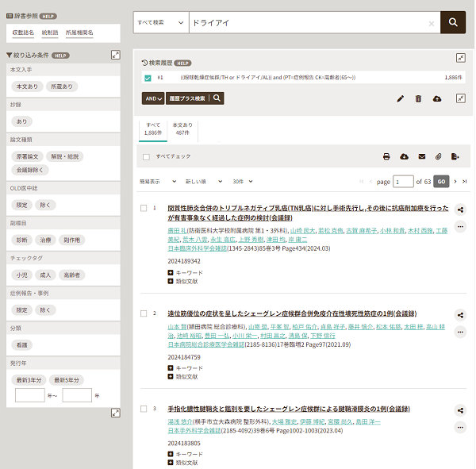Expand 類似文献 for result 3

coord(182,463)
